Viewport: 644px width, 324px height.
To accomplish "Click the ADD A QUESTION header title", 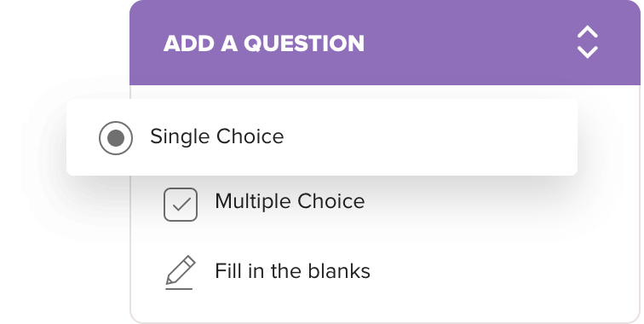I will (264, 43).
